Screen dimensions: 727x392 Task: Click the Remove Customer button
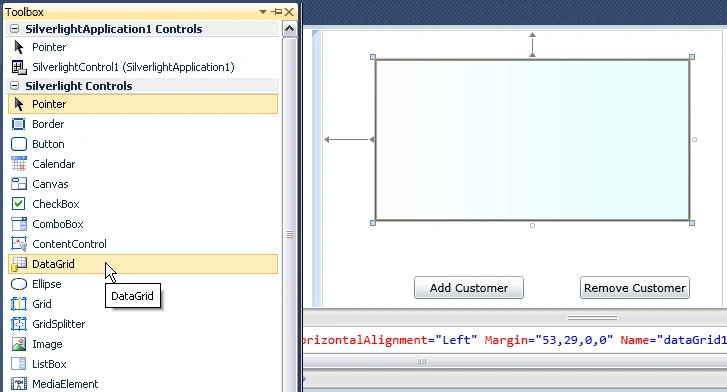pyautogui.click(x=635, y=288)
